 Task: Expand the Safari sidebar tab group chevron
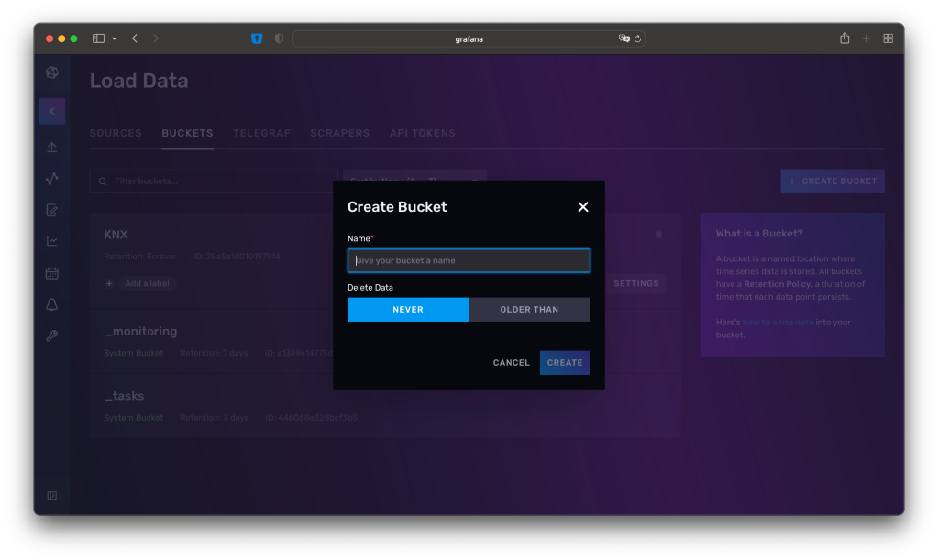click(115, 38)
